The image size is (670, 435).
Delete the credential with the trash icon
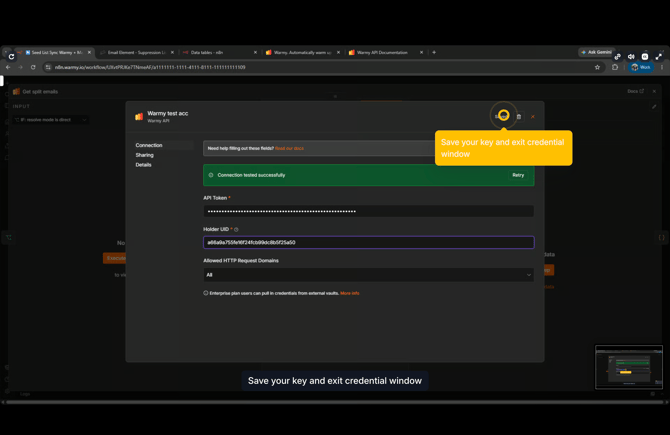519,116
